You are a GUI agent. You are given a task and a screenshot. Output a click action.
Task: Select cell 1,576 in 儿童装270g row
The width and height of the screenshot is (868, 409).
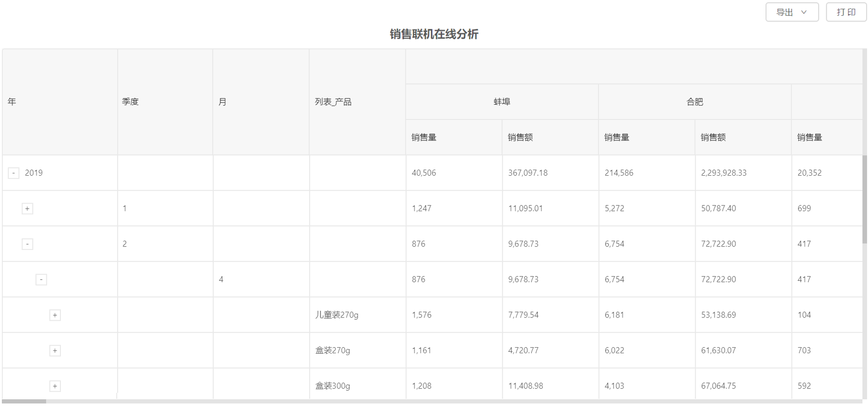pos(454,315)
